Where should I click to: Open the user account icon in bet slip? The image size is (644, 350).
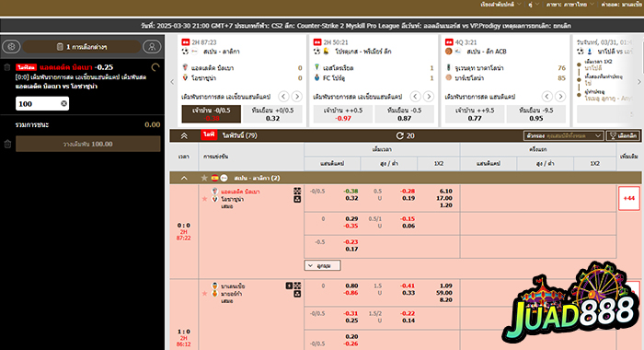tap(152, 47)
